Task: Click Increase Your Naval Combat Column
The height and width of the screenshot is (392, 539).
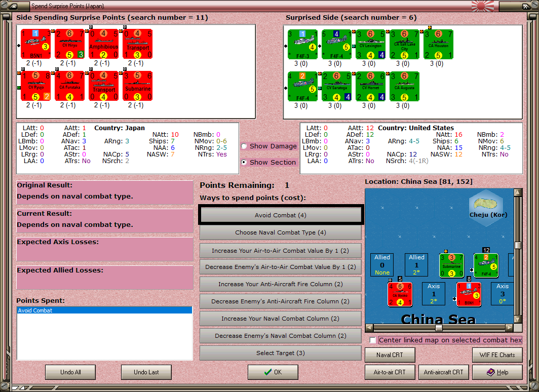Action: (x=281, y=319)
